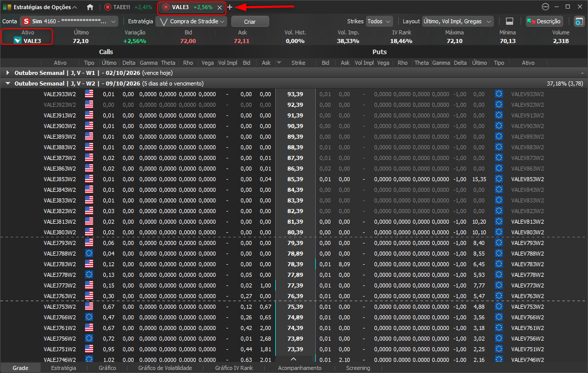Click the Strike column sort arrow
The height and width of the screenshot is (373, 588).
pyautogui.click(x=279, y=63)
